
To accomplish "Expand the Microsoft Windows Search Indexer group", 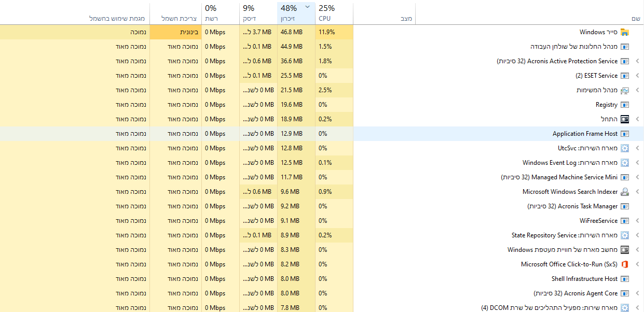I will coord(638,192).
